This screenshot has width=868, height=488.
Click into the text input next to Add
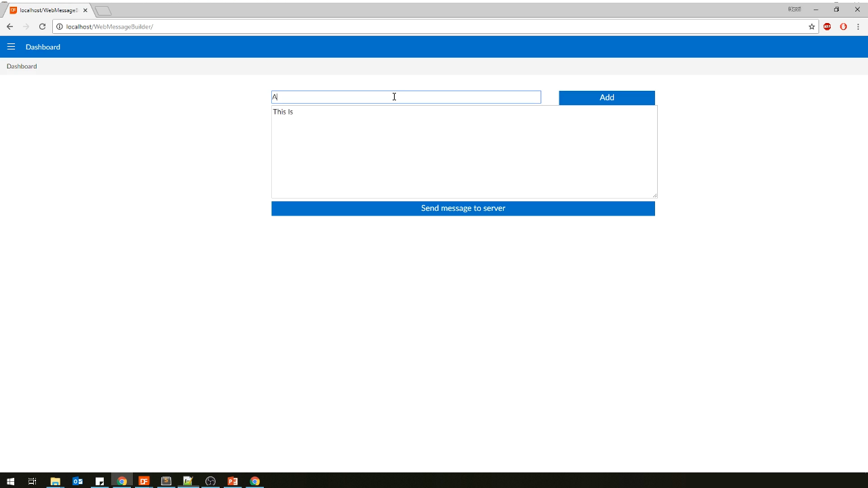coord(406,98)
